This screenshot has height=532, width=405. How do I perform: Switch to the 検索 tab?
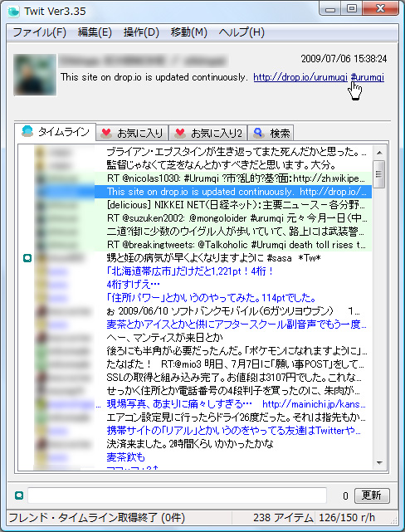[x=271, y=133]
